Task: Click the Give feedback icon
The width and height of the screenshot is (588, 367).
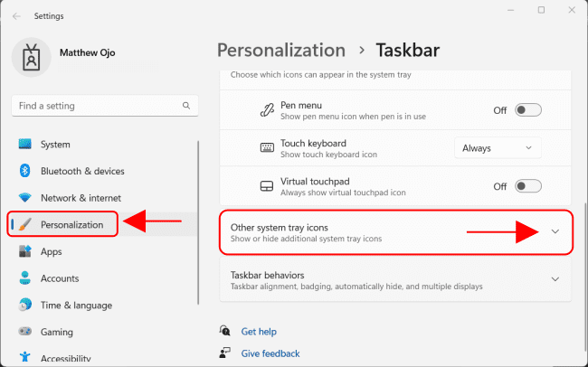Action: [224, 353]
